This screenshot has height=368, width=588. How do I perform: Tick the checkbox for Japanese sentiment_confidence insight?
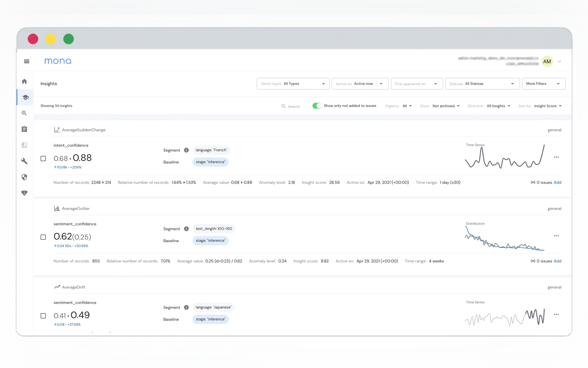click(x=43, y=316)
